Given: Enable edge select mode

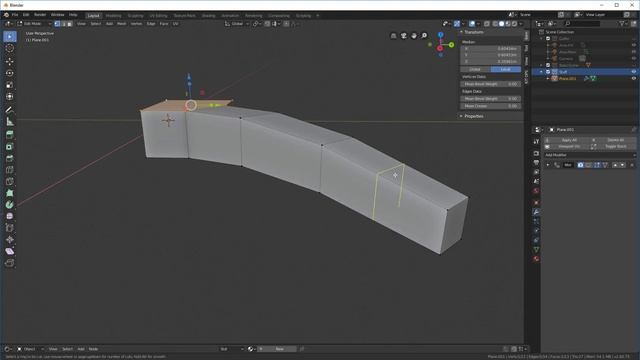Looking at the screenshot, I should [x=64, y=24].
